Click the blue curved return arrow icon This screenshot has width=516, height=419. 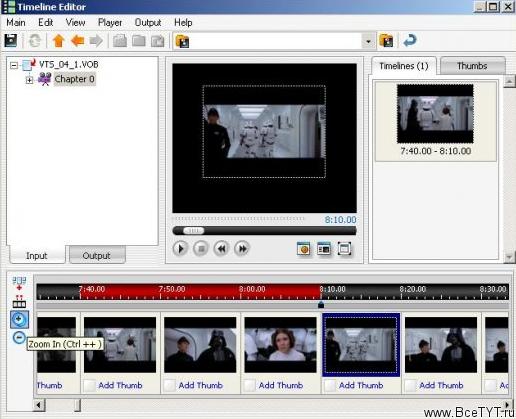pos(410,41)
